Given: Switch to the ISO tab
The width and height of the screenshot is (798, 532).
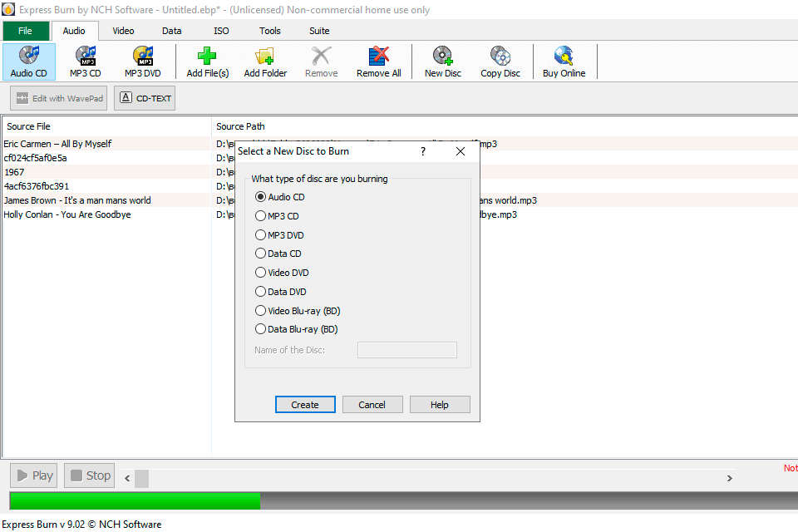Looking at the screenshot, I should point(221,31).
